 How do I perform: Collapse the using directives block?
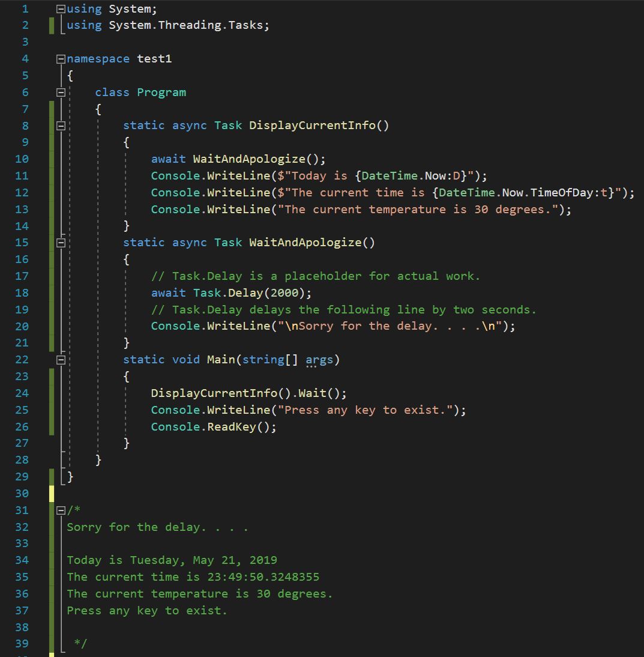tap(61, 9)
